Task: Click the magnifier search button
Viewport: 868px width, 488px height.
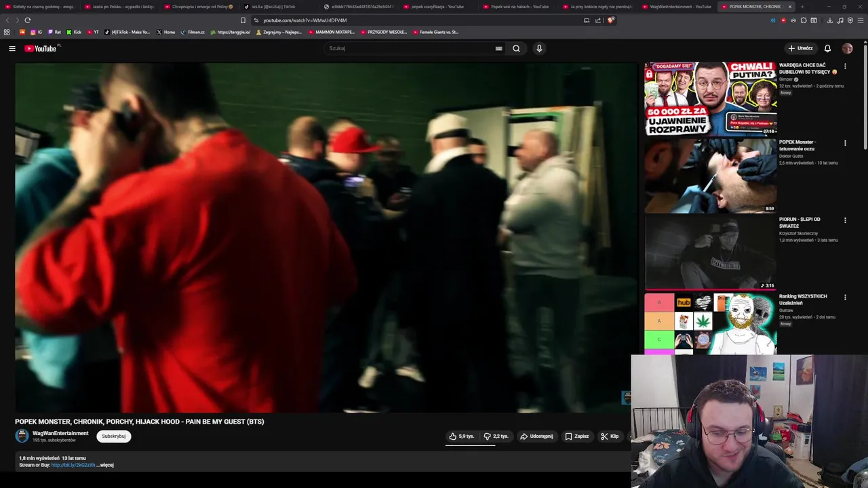Action: pyautogui.click(x=516, y=48)
